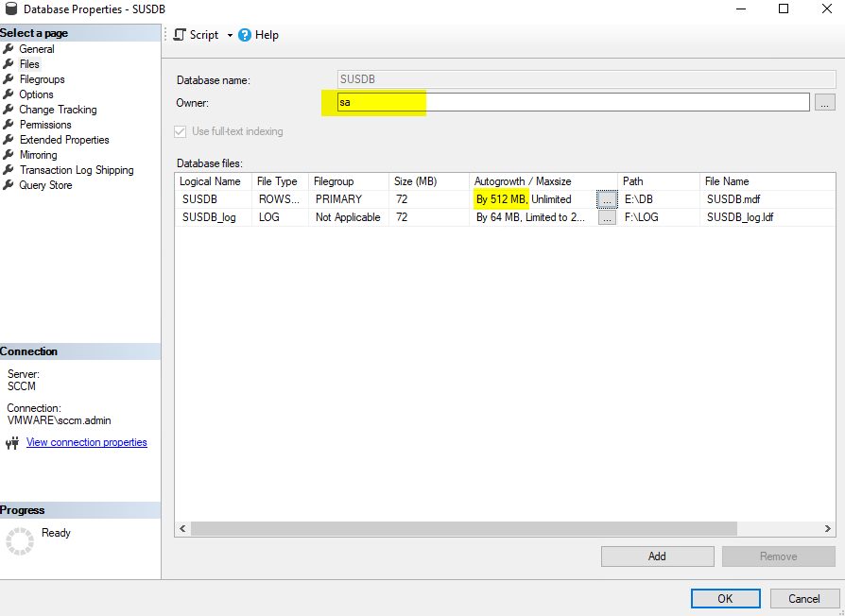Screen dimensions: 845x616
Task: Click the Script icon in the toolbar
Action: [x=180, y=35]
